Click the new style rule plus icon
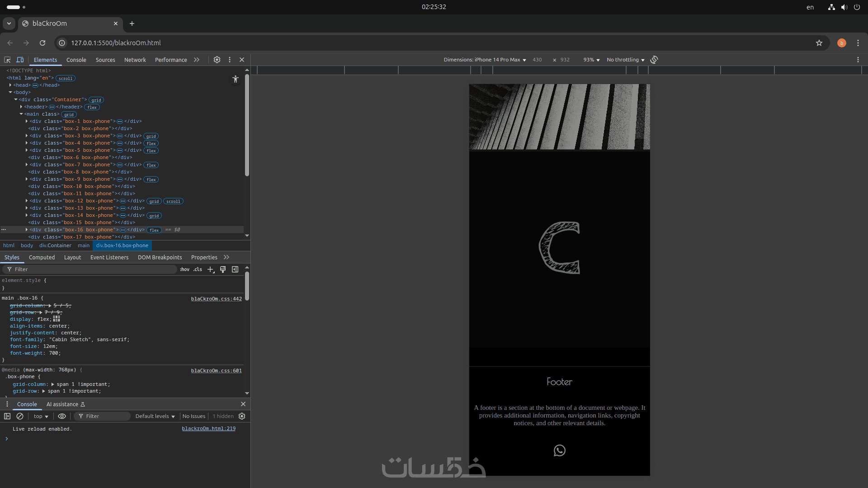The width and height of the screenshot is (868, 488). (x=210, y=269)
